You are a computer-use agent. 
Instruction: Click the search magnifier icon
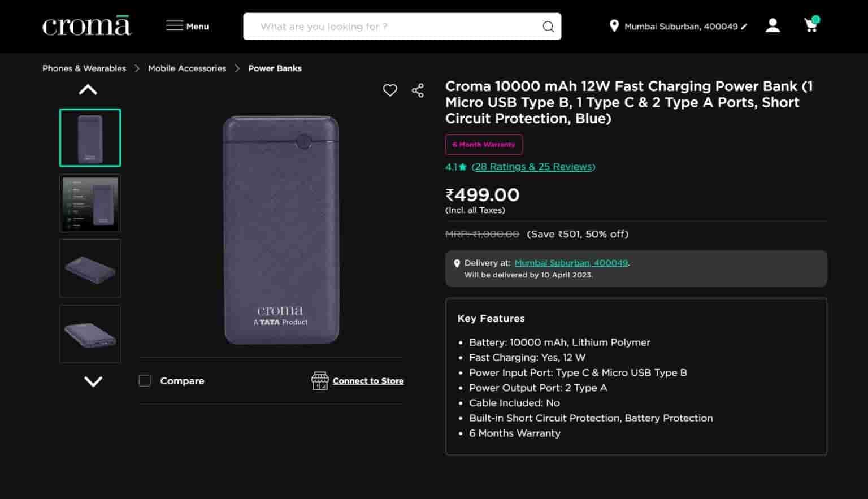pos(548,26)
